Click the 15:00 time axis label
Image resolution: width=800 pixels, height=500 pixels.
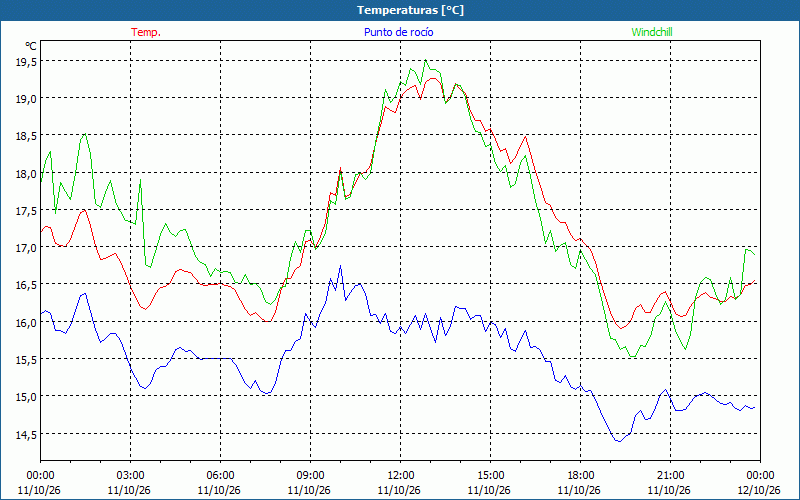tap(490, 476)
